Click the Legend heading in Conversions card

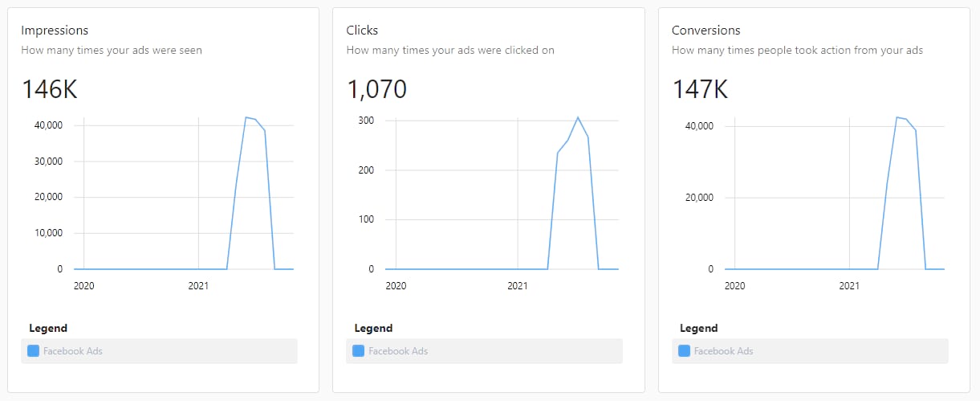699,328
